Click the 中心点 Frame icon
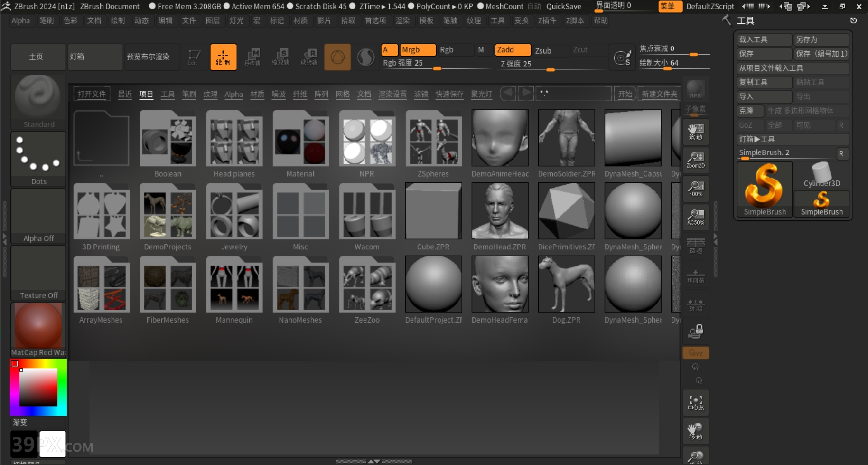 [x=696, y=402]
